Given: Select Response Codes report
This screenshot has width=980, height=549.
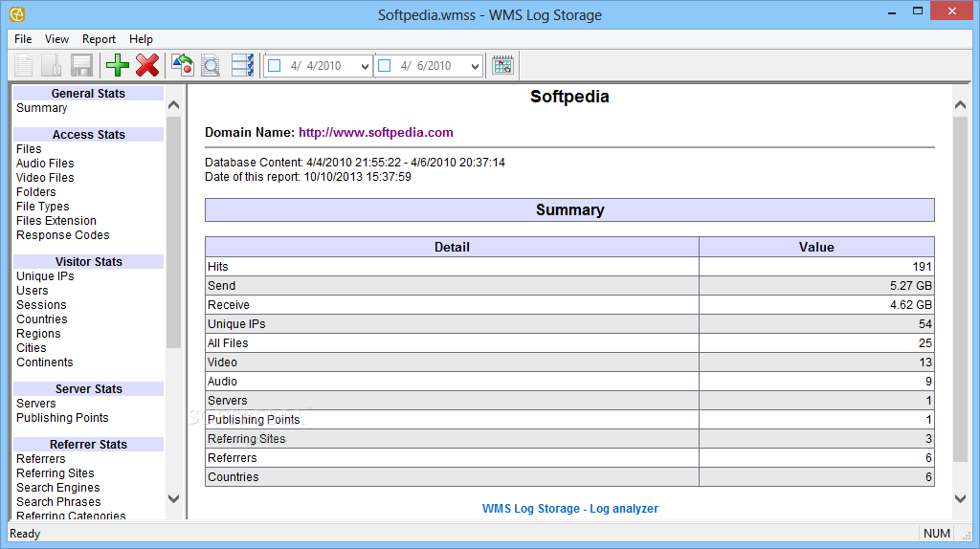Looking at the screenshot, I should coord(62,235).
